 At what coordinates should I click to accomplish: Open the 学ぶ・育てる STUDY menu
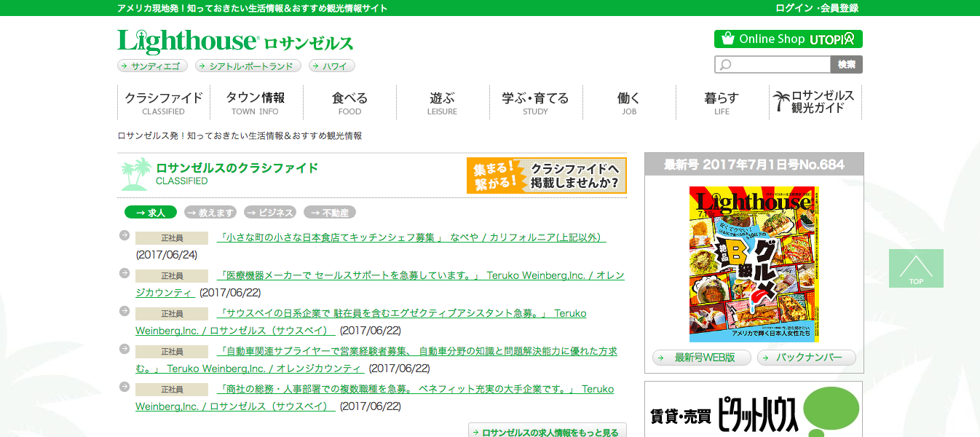pyautogui.click(x=535, y=103)
